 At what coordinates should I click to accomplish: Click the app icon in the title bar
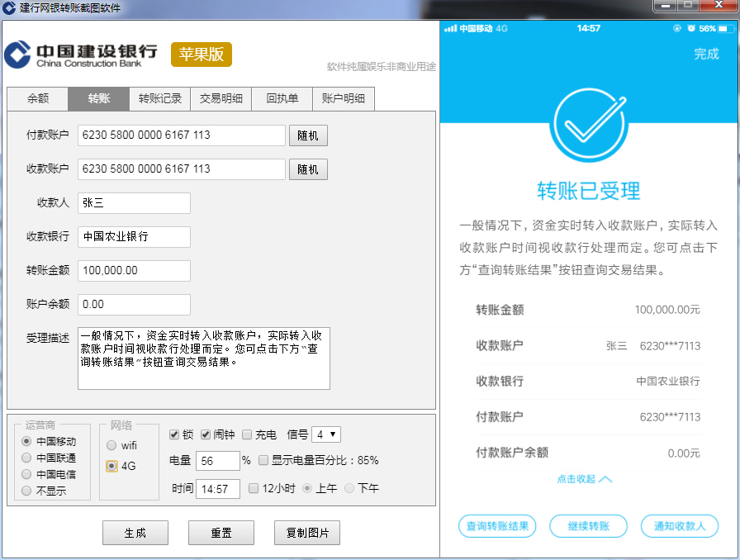coord(8,7)
